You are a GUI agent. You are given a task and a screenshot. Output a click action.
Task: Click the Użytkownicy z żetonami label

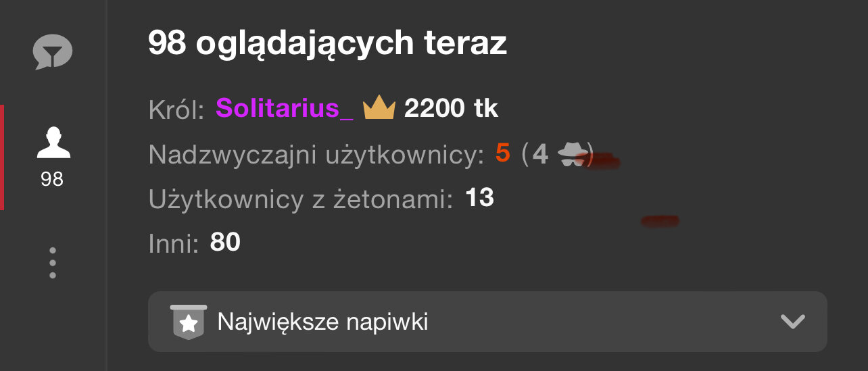click(x=301, y=199)
